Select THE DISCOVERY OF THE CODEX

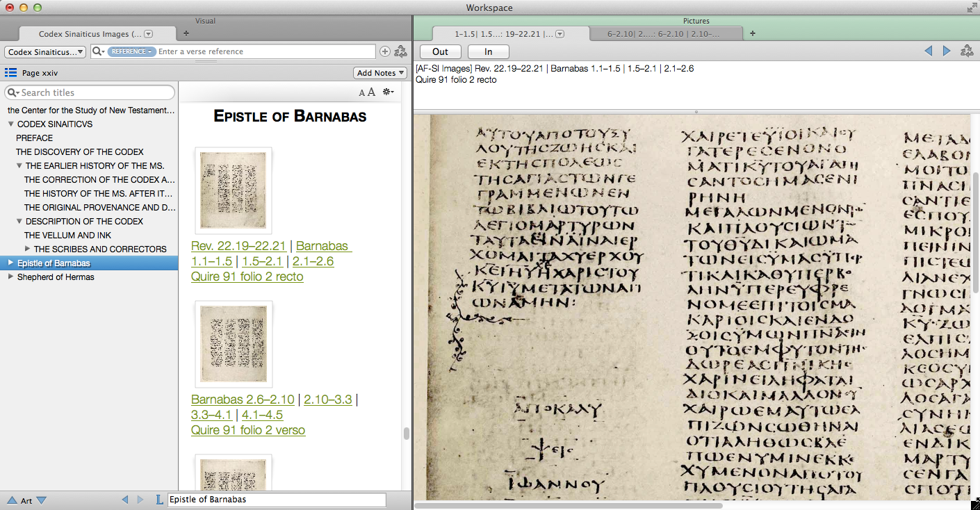coord(80,151)
